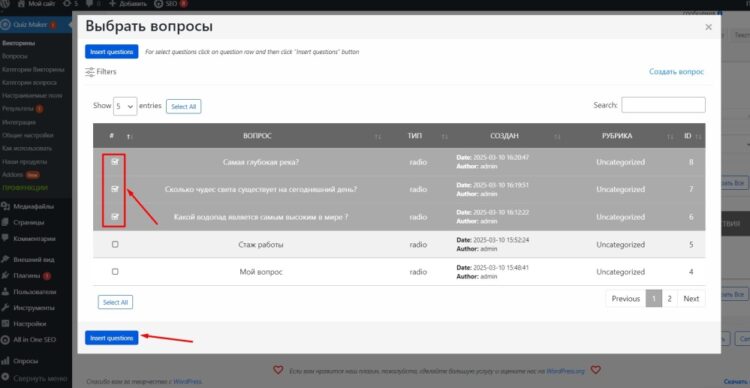Go to Интеграции submenu item
This screenshot has height=388, width=750.
click(x=19, y=122)
